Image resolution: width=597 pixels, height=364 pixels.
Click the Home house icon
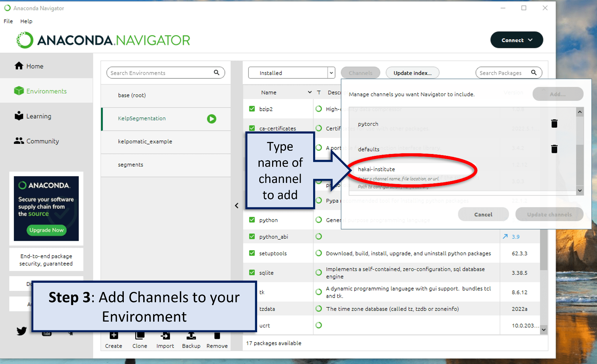tap(19, 66)
